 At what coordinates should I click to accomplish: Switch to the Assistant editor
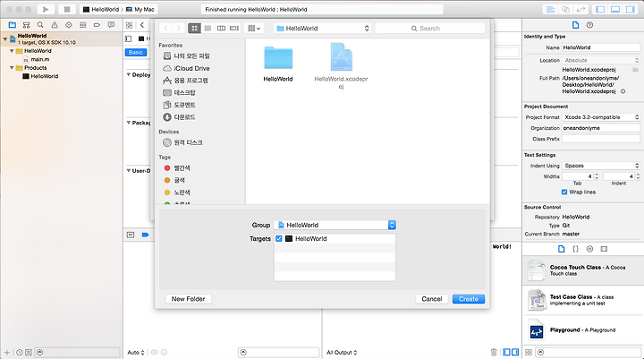click(x=565, y=10)
